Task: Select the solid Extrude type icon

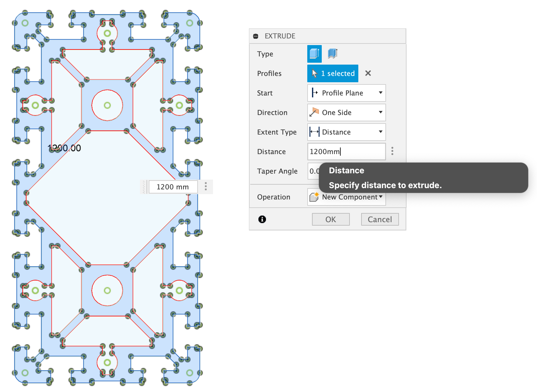Action: tap(314, 54)
